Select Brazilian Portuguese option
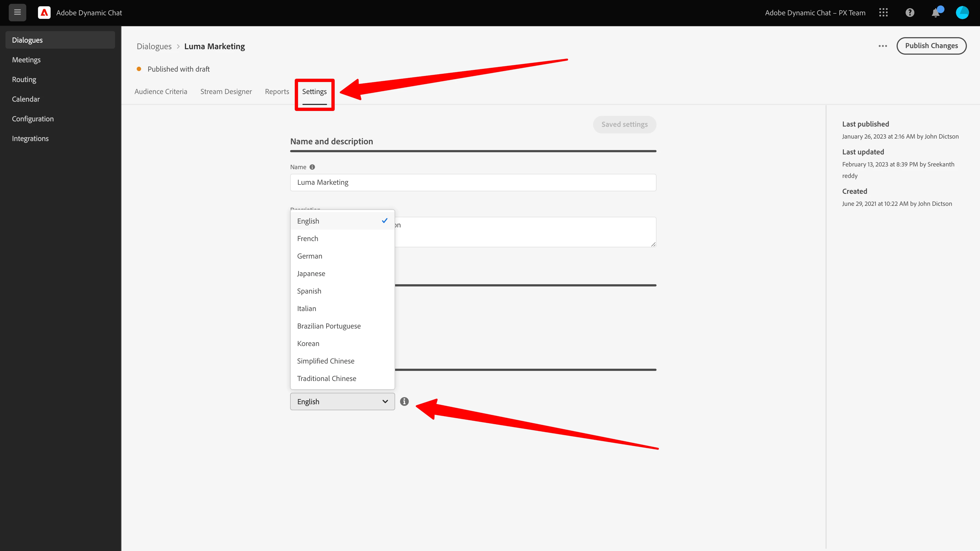This screenshot has height=551, width=980. pos(329,326)
